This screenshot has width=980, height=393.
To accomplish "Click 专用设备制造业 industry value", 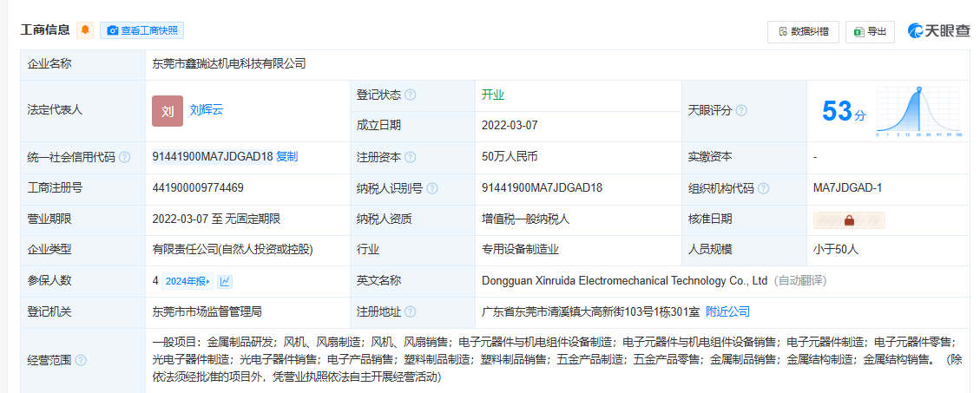I will 520,249.
